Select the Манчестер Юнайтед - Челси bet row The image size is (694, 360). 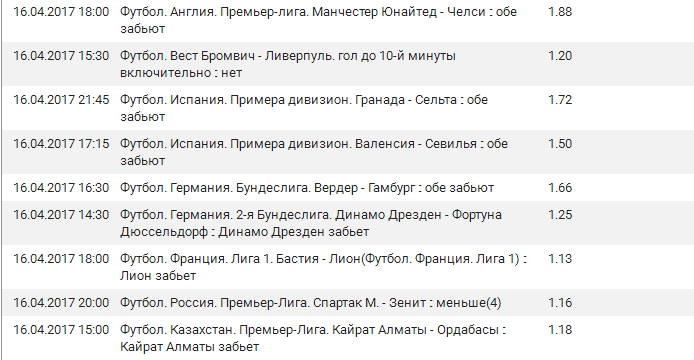tap(348, 20)
